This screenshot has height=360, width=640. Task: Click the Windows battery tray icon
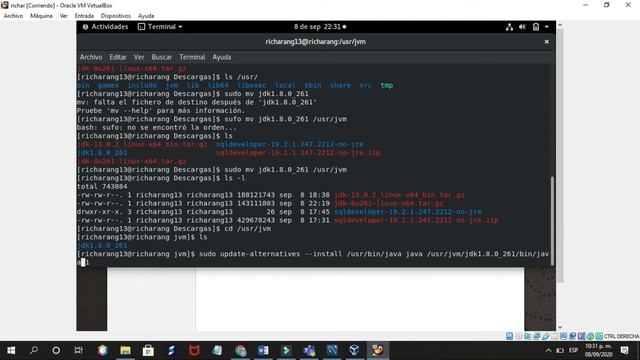pyautogui.click(x=560, y=350)
